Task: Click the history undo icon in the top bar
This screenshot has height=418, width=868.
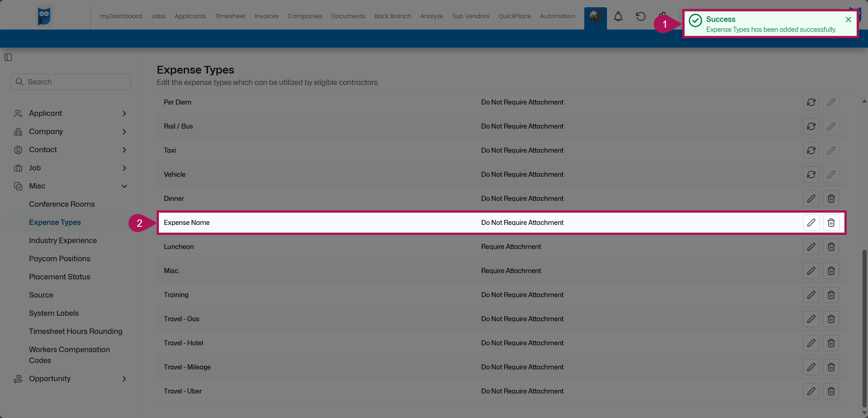Action: (641, 16)
